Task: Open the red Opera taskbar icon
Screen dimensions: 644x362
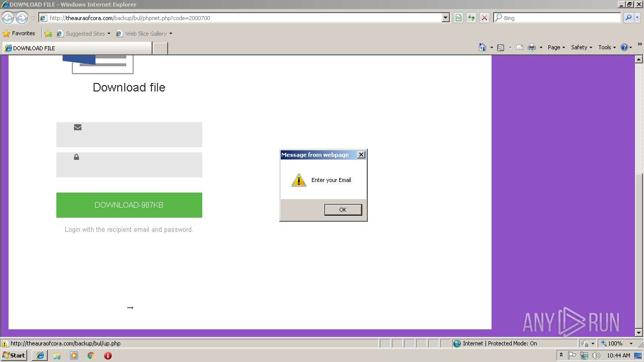Action: click(x=108, y=355)
